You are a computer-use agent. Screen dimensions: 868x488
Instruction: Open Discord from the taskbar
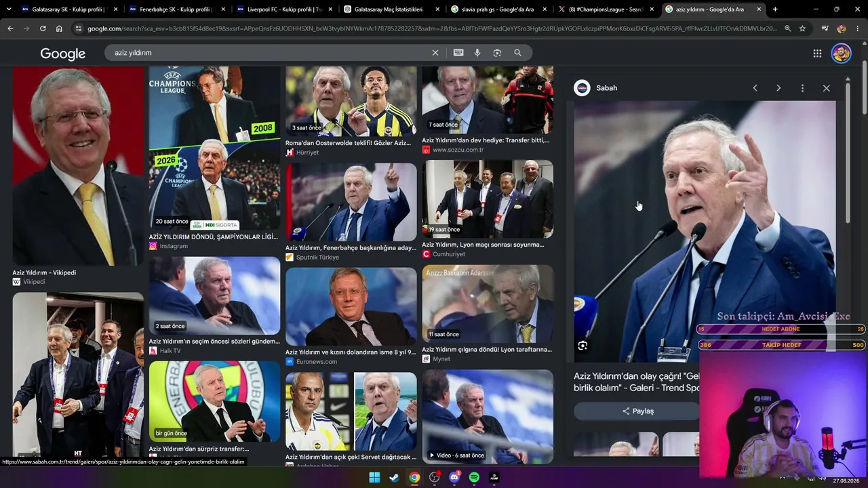pyautogui.click(x=454, y=477)
